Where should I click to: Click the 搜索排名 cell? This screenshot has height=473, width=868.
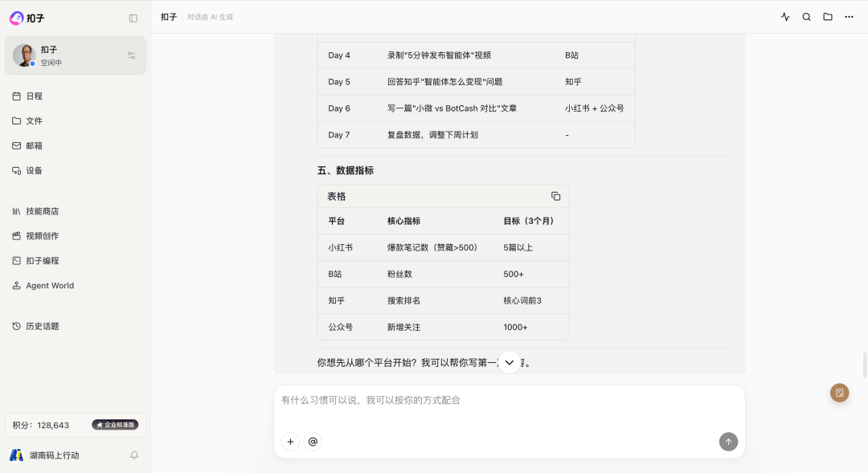click(x=403, y=301)
